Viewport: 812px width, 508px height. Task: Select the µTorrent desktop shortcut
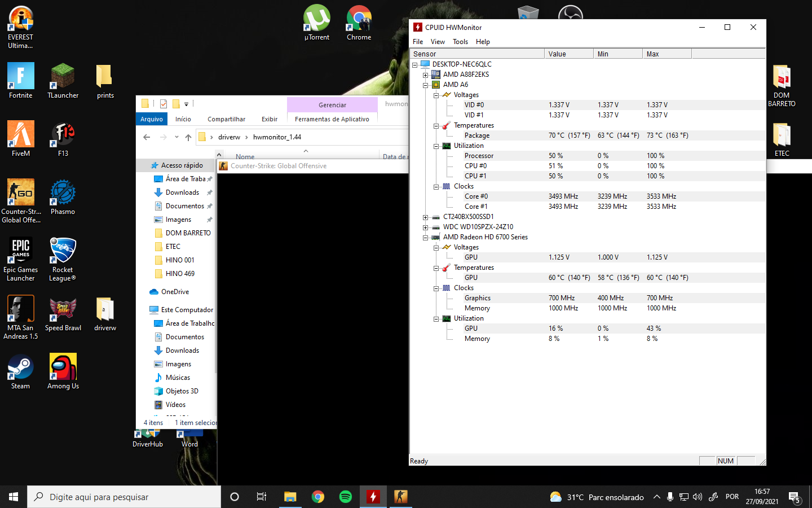pyautogui.click(x=317, y=23)
